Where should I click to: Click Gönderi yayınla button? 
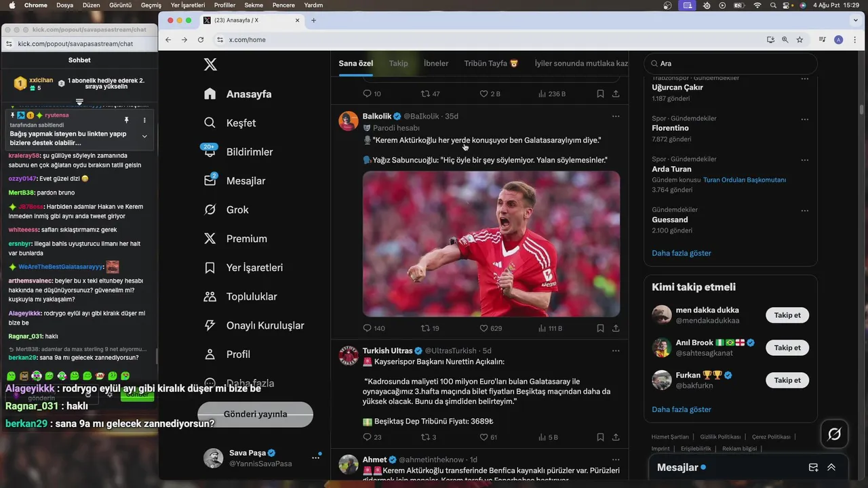(x=255, y=414)
